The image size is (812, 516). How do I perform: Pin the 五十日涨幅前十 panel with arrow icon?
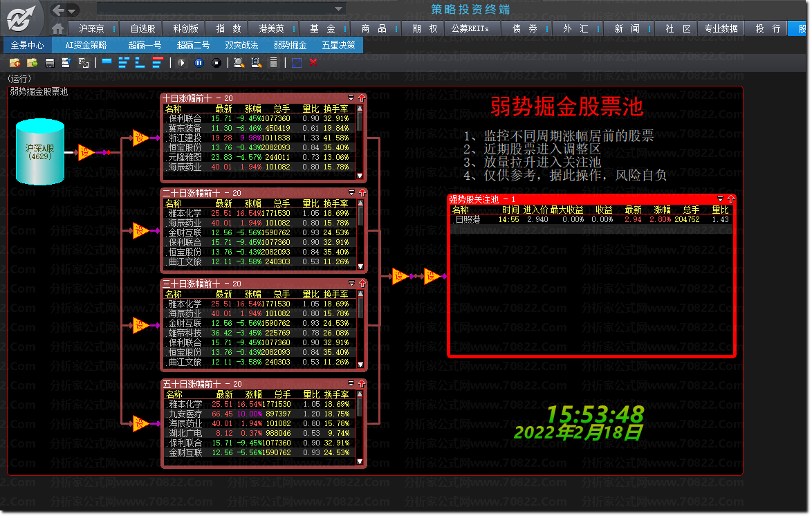[x=362, y=384]
